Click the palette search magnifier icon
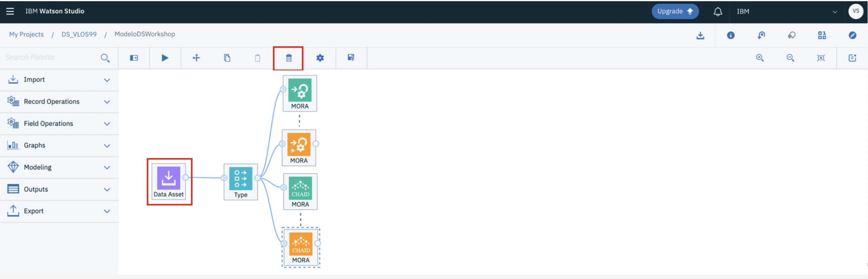 (105, 58)
